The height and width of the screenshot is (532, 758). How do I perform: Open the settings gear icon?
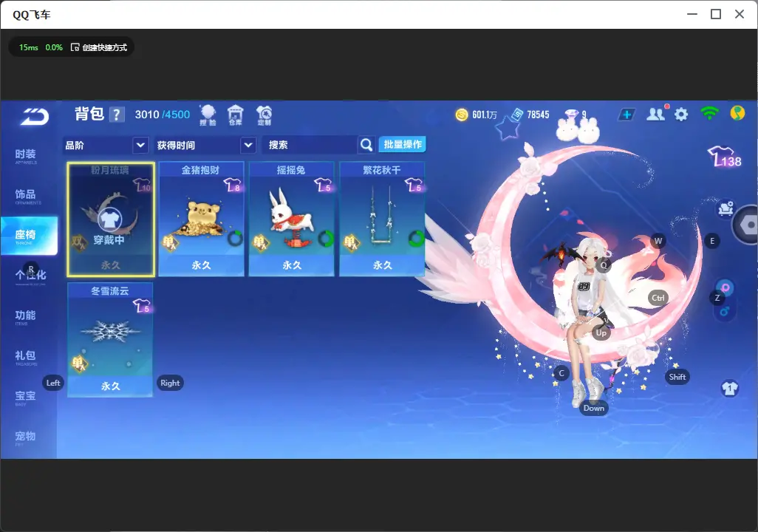(681, 115)
